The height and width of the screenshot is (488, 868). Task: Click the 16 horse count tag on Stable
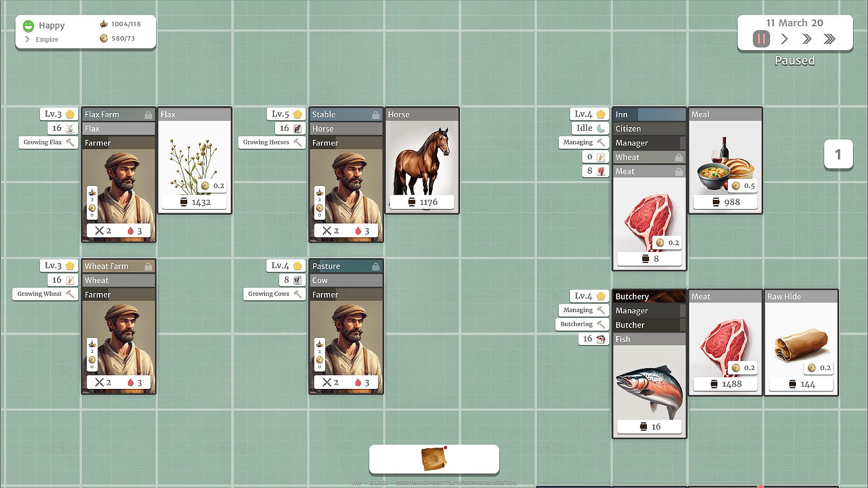290,128
